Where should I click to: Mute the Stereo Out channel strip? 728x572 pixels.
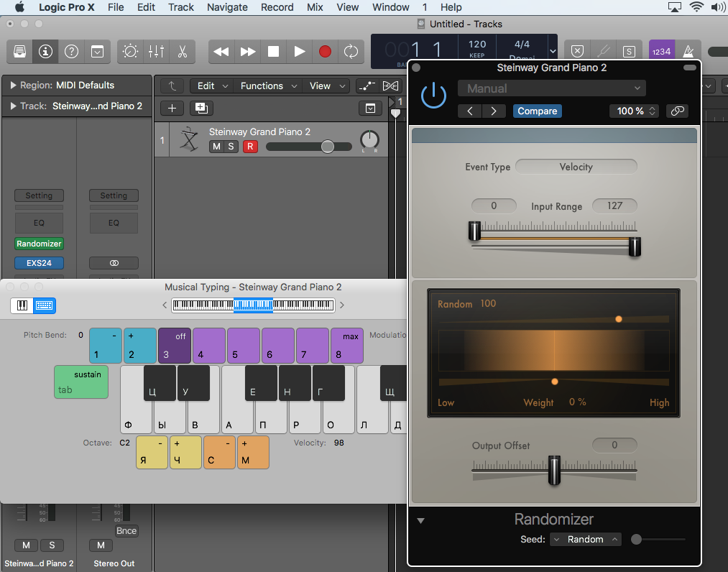click(101, 545)
